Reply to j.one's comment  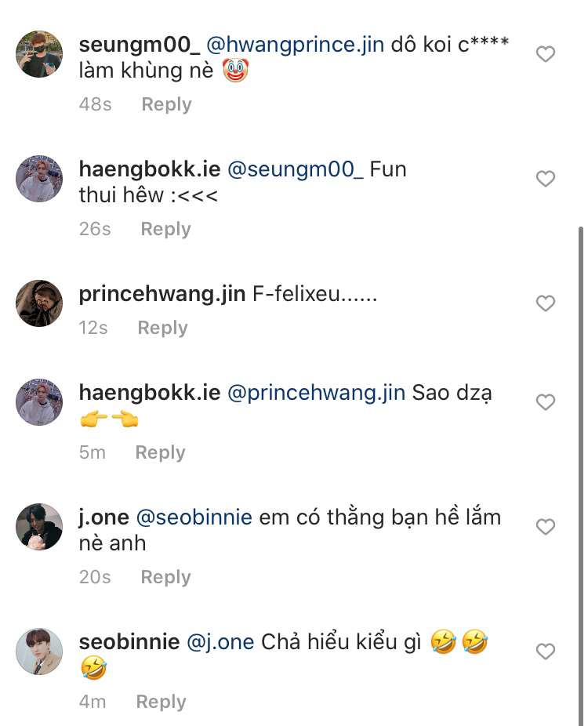[165, 577]
